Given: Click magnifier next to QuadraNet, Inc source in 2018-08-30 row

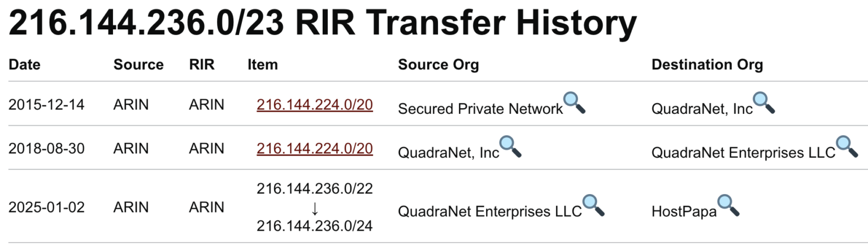Looking at the screenshot, I should coord(511,147).
